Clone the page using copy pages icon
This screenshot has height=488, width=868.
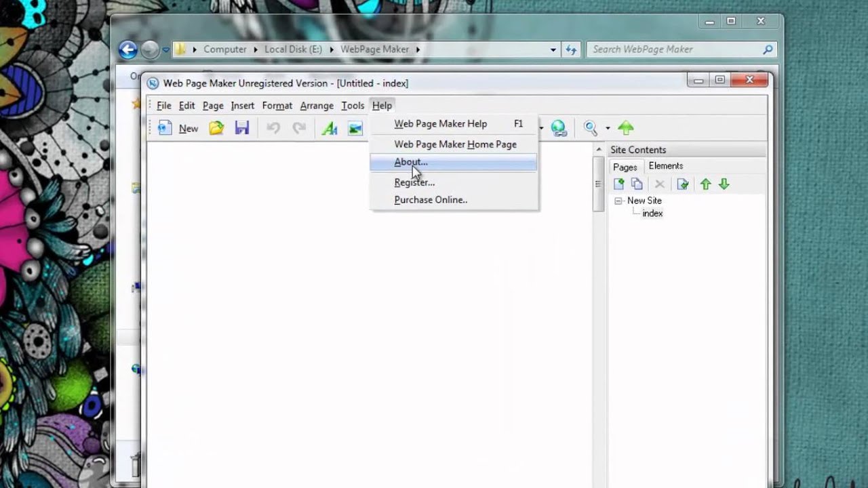pyautogui.click(x=637, y=184)
